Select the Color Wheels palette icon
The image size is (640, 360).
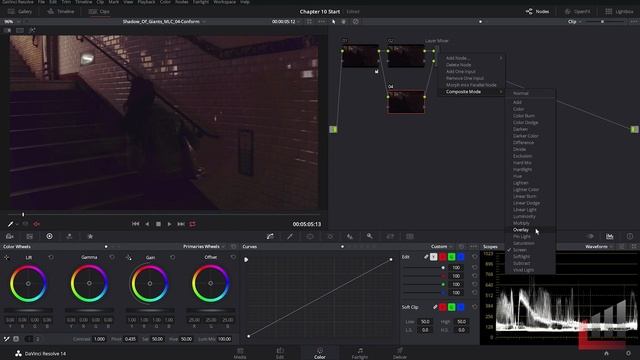pos(49,236)
